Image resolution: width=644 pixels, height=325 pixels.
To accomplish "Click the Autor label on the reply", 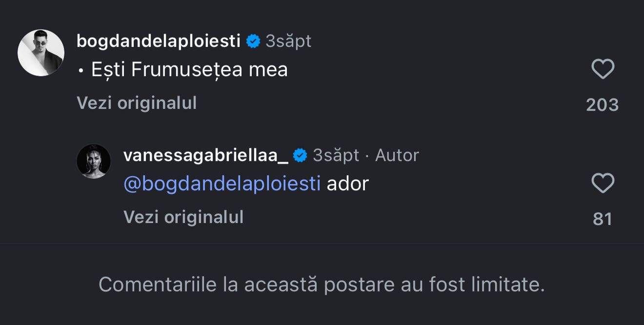I will (396, 155).
